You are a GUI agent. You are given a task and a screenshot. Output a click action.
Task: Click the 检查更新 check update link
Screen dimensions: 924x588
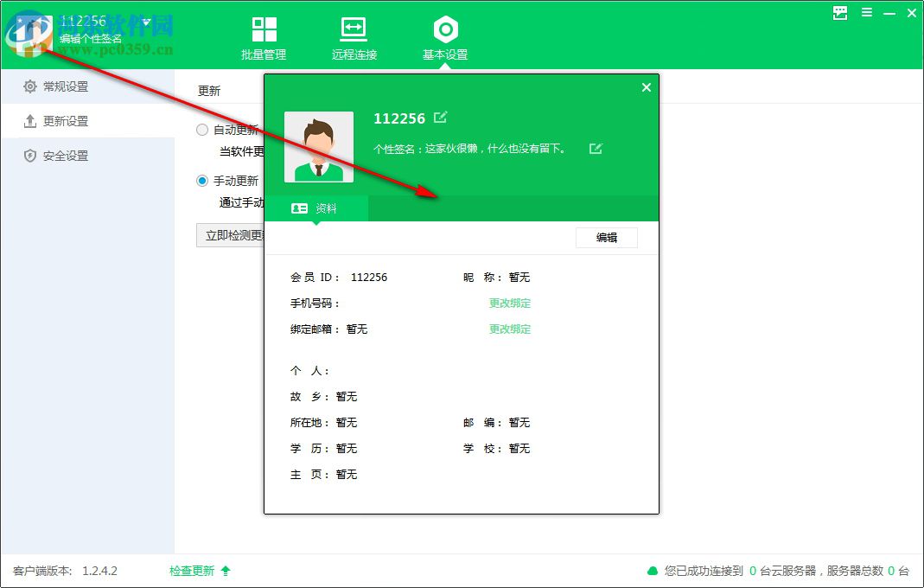point(192,571)
